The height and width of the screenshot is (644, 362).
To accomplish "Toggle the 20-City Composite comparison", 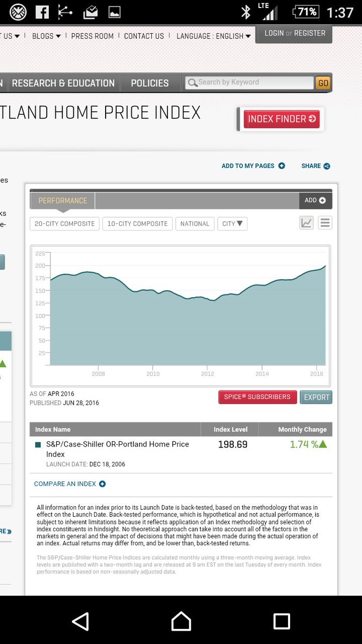I will point(64,224).
